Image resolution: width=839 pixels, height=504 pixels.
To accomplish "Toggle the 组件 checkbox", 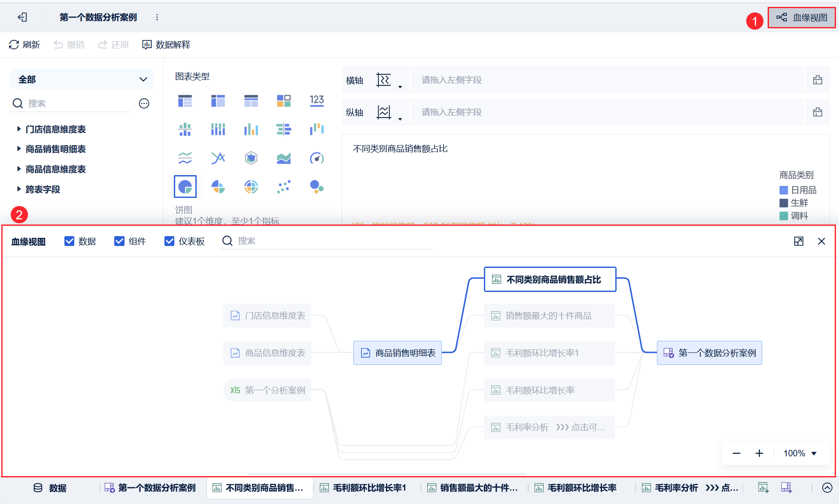I will (119, 241).
